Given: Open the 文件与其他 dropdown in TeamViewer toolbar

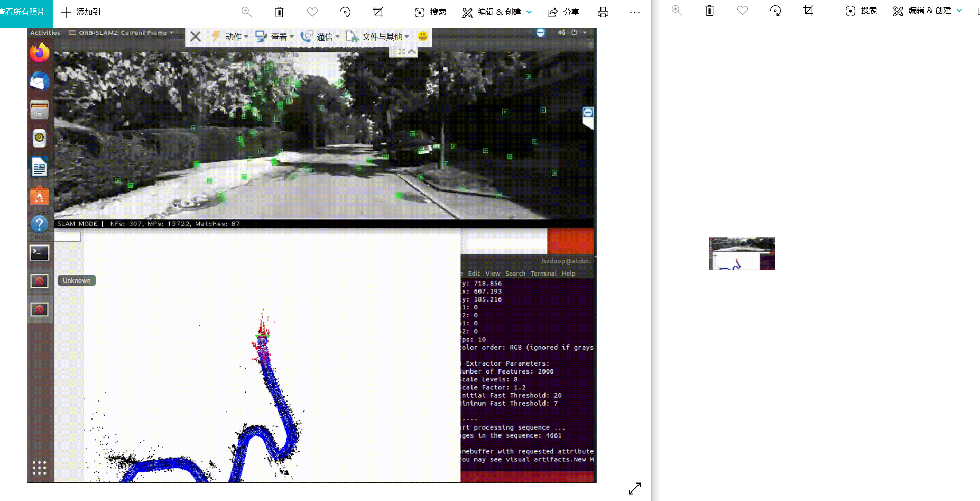Looking at the screenshot, I should click(x=377, y=37).
